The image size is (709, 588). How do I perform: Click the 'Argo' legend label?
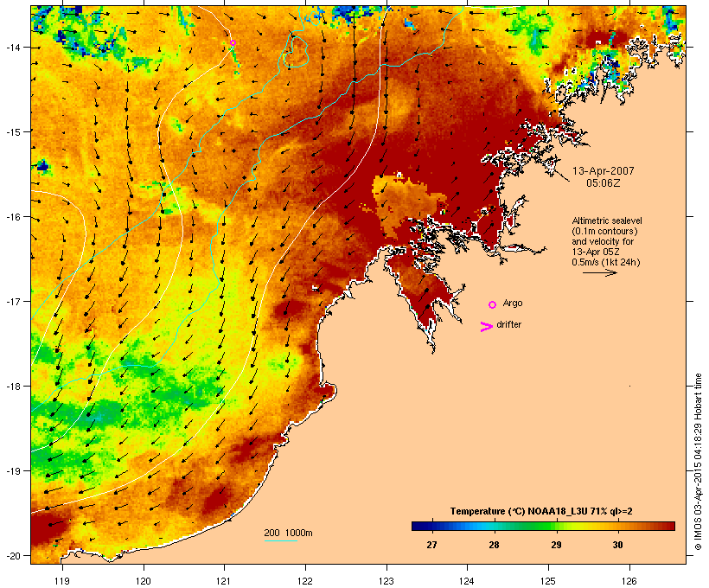point(513,303)
